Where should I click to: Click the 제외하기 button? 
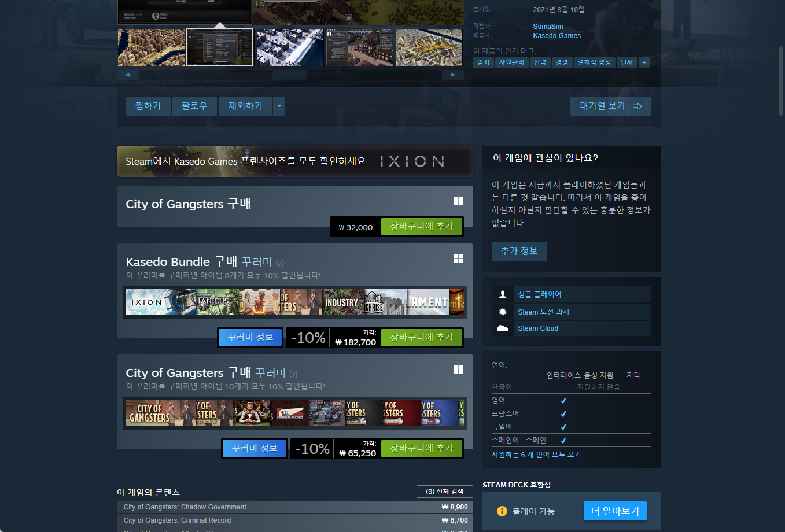click(245, 106)
